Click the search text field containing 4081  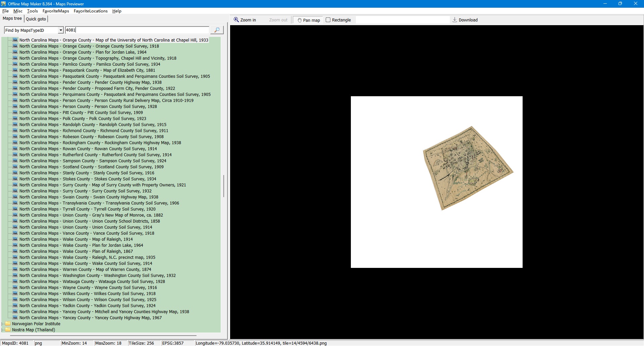pyautogui.click(x=137, y=30)
